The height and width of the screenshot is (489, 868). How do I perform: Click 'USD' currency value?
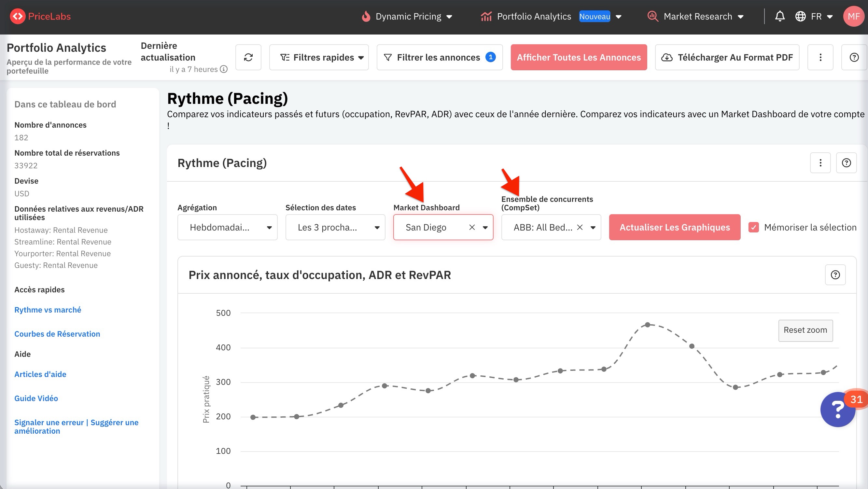22,193
